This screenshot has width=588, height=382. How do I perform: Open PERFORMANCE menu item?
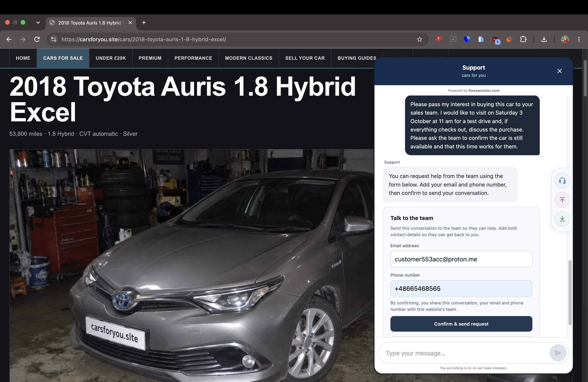coord(193,58)
